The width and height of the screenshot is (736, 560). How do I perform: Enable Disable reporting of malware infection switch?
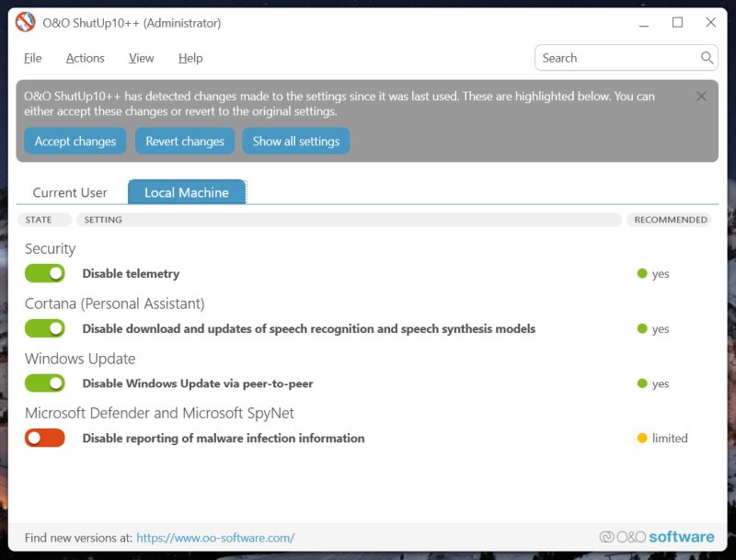tap(45, 439)
